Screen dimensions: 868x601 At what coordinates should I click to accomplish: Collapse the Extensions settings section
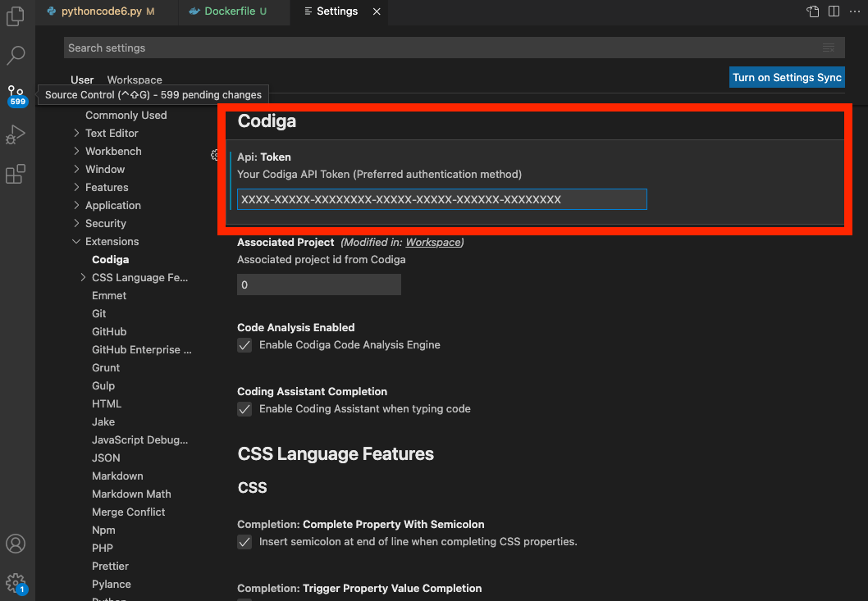tap(76, 241)
